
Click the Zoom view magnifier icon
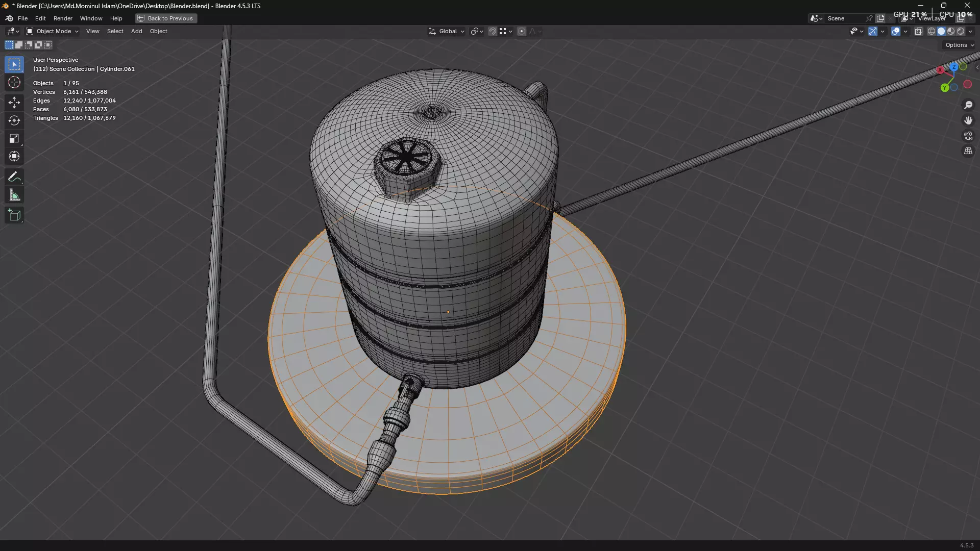(968, 105)
